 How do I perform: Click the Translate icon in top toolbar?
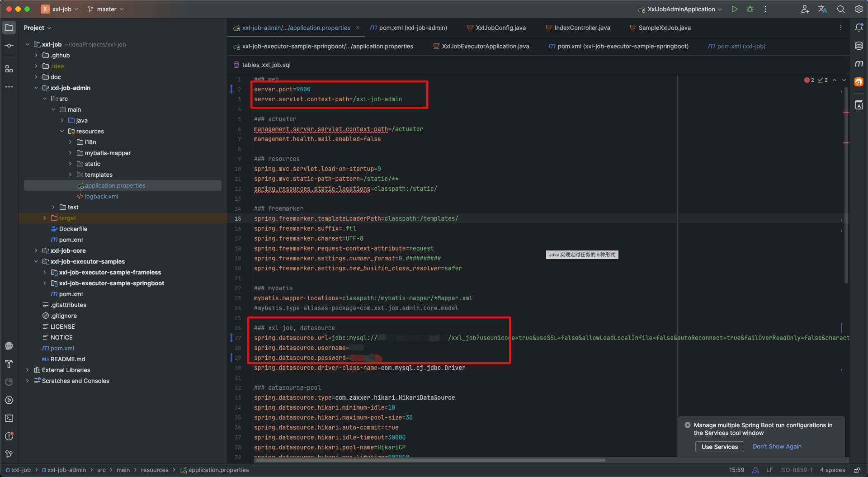tap(823, 9)
